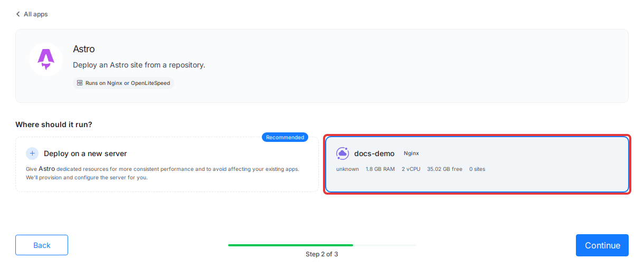
Task: Click the docs-demo cloud icon
Action: 343,153
